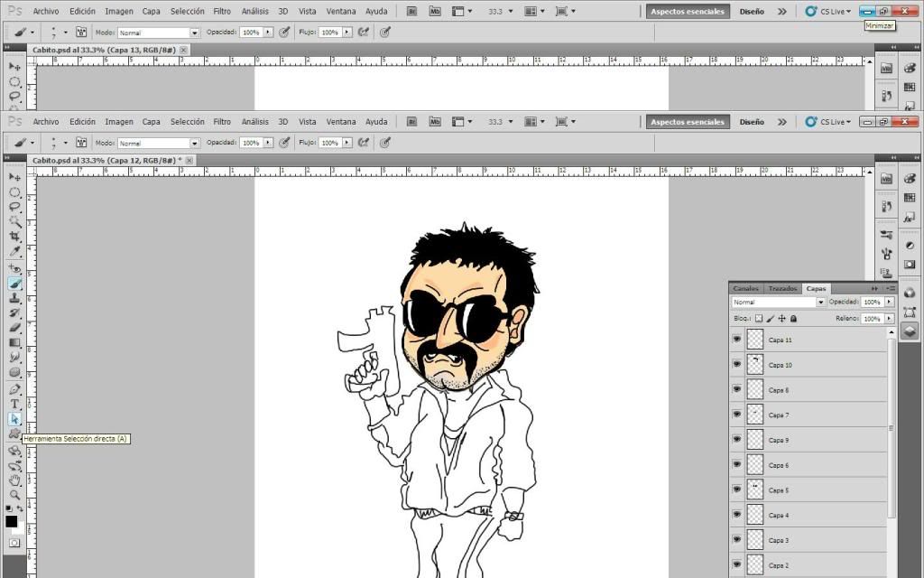
Task: Toggle Quick Mask mode in the toolbox
Action: 14,543
